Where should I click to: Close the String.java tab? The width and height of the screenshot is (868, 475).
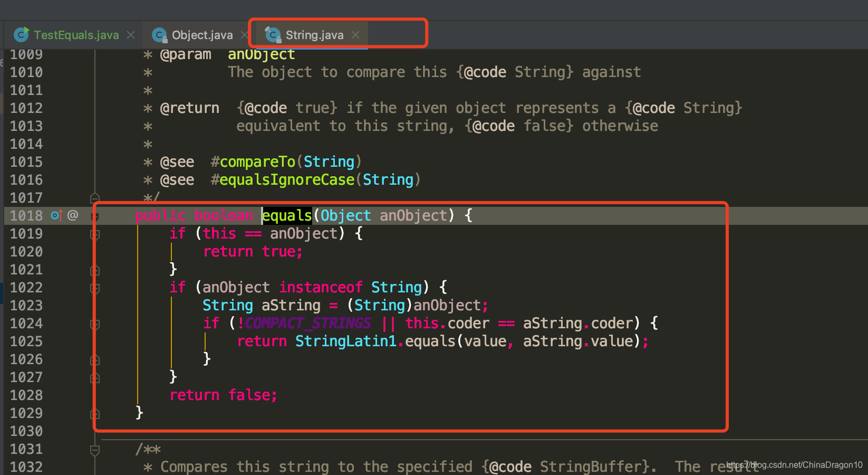(x=355, y=35)
